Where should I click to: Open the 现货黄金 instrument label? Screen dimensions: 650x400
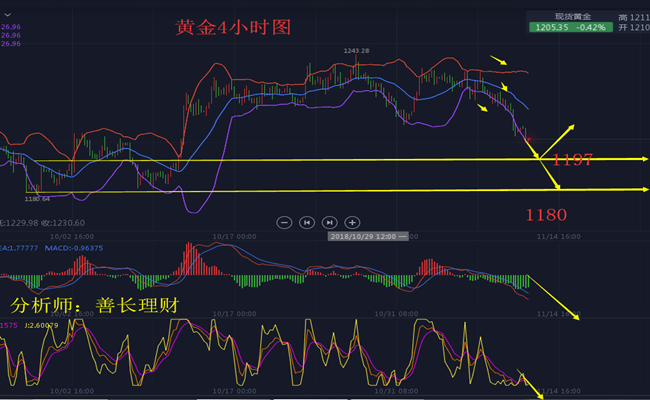tap(574, 16)
